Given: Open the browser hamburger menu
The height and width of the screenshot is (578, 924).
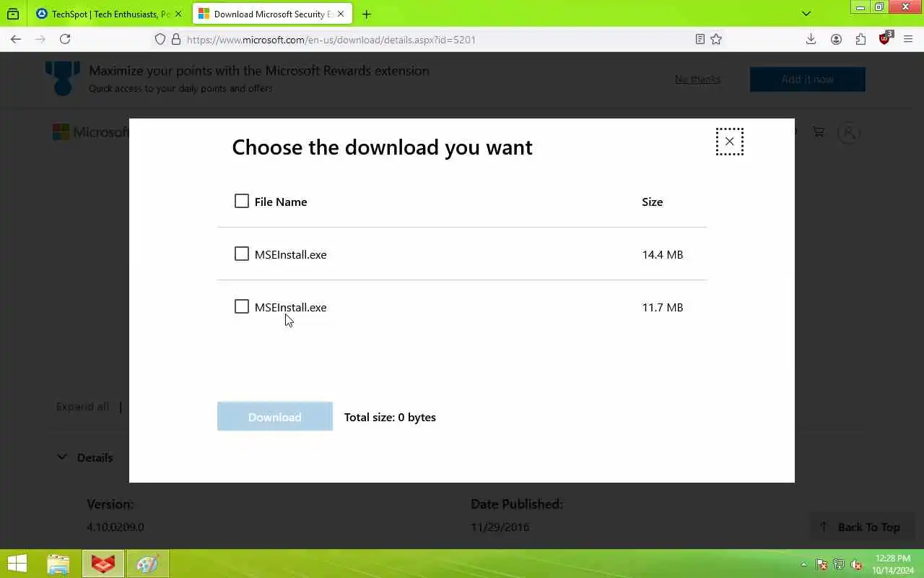Looking at the screenshot, I should [x=908, y=40].
